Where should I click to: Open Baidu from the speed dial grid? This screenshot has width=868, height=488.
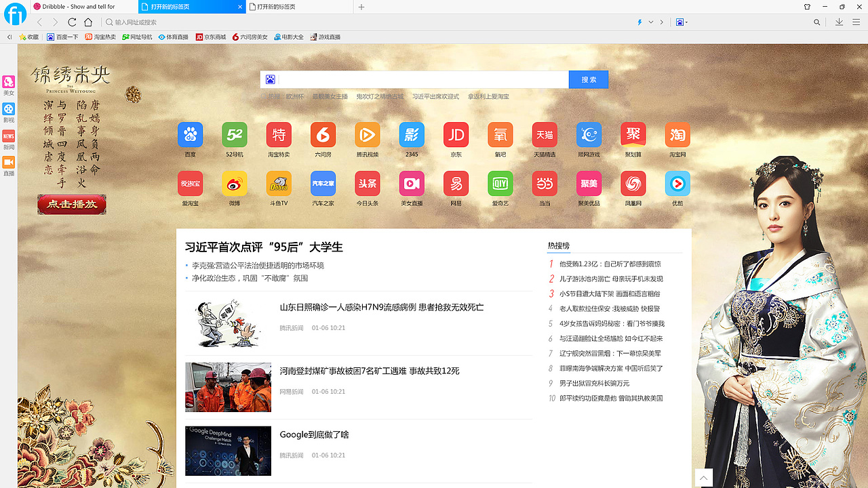(x=190, y=134)
